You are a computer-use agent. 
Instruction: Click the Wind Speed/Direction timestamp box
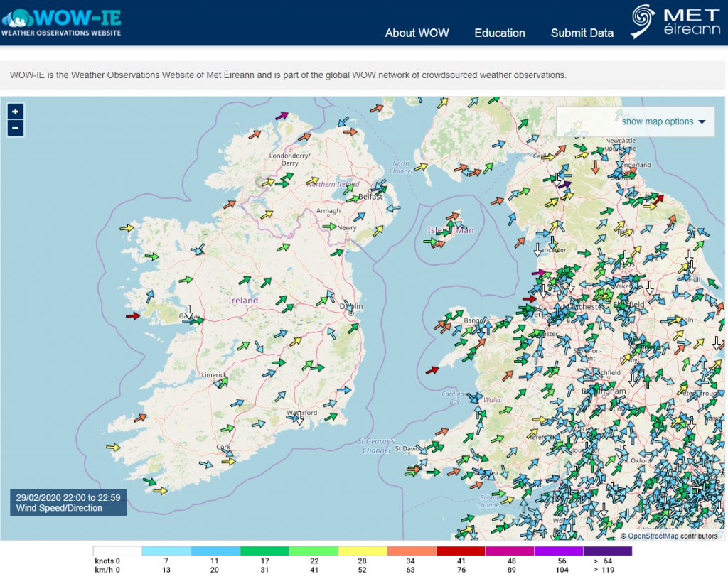(68, 502)
